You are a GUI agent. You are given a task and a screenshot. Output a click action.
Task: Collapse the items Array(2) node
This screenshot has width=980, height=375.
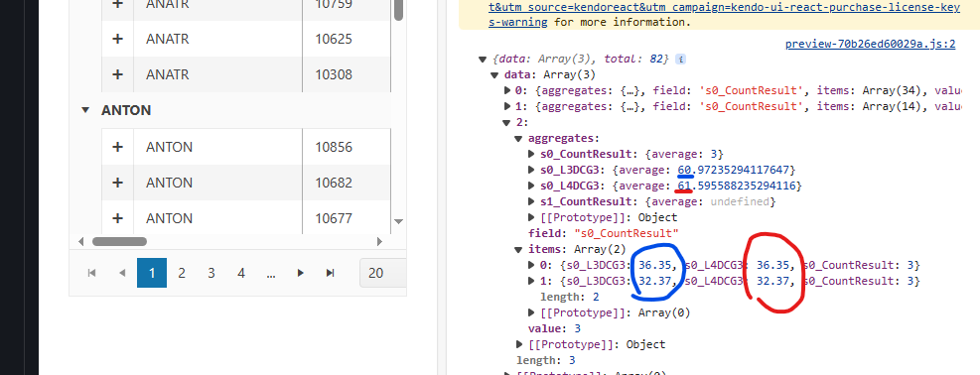518,250
